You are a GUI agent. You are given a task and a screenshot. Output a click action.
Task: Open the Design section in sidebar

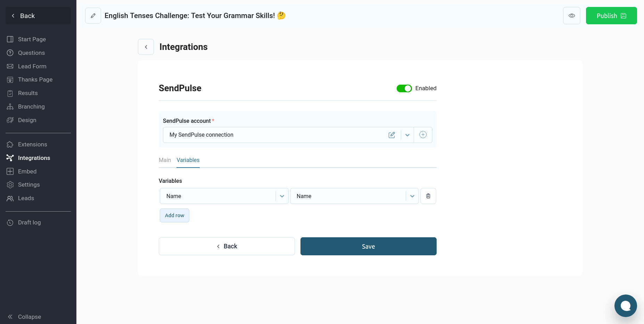(x=27, y=120)
